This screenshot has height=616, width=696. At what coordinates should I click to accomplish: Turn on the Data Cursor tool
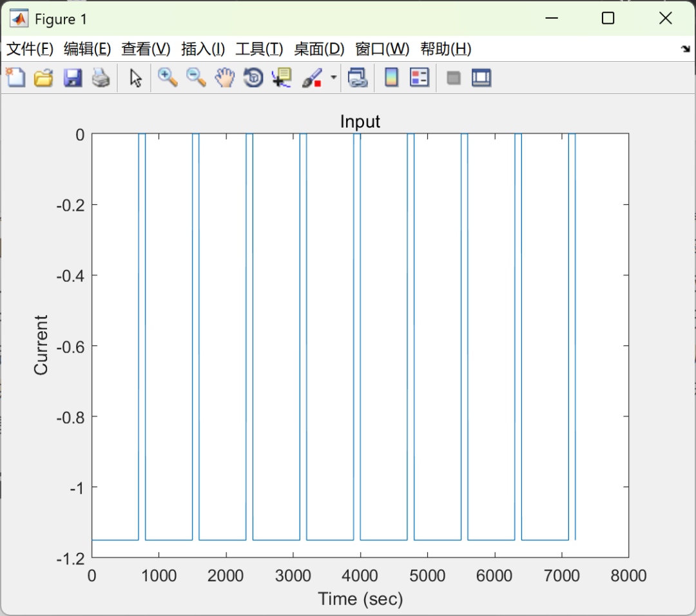[x=280, y=77]
